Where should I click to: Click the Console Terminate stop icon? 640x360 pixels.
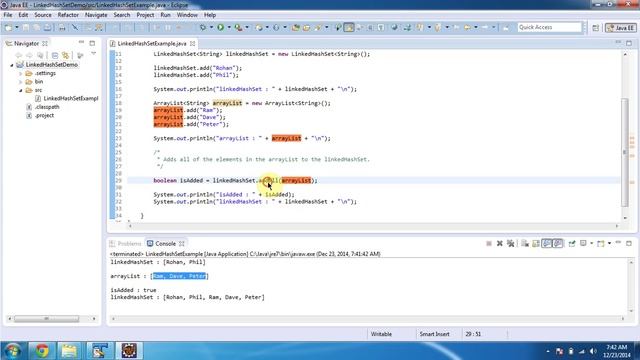(489, 244)
